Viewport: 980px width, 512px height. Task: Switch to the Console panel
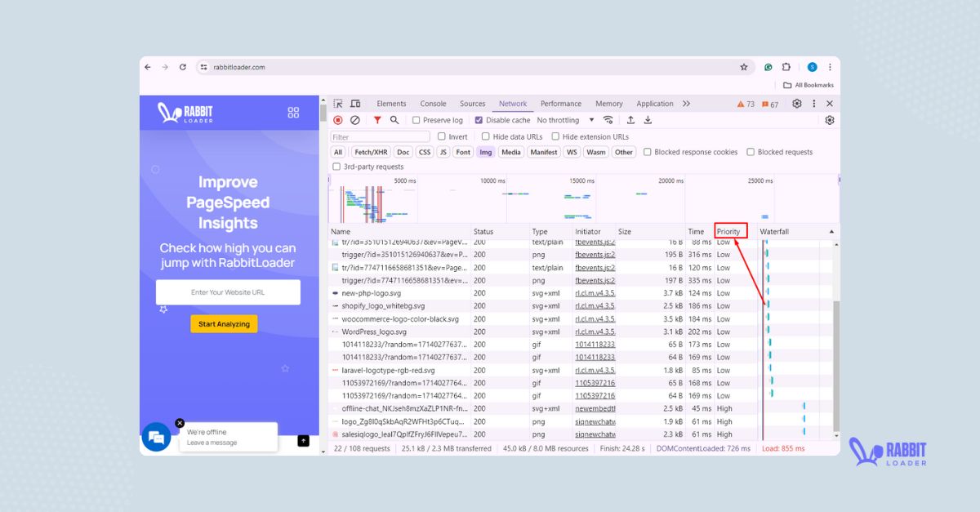click(433, 103)
